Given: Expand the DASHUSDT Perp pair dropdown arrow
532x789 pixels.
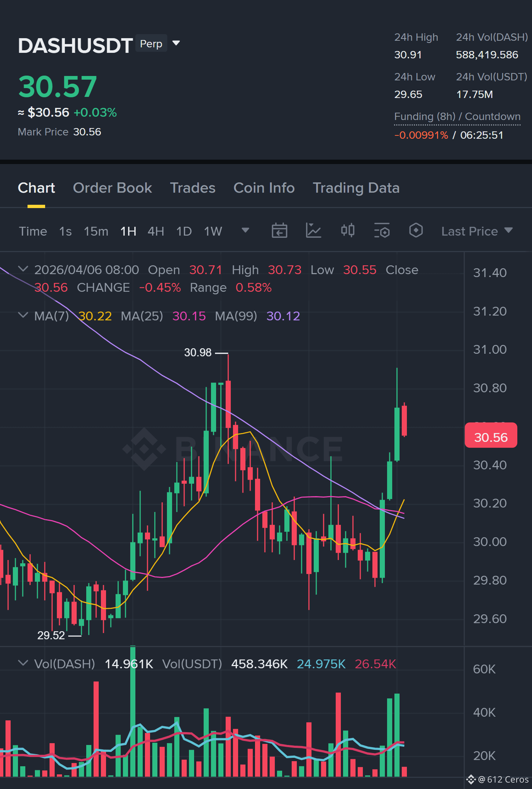Looking at the screenshot, I should 176,43.
